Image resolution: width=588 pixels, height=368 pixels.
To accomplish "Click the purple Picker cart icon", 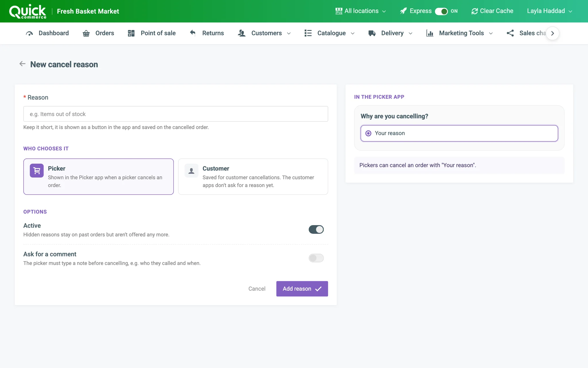I will 37,171.
